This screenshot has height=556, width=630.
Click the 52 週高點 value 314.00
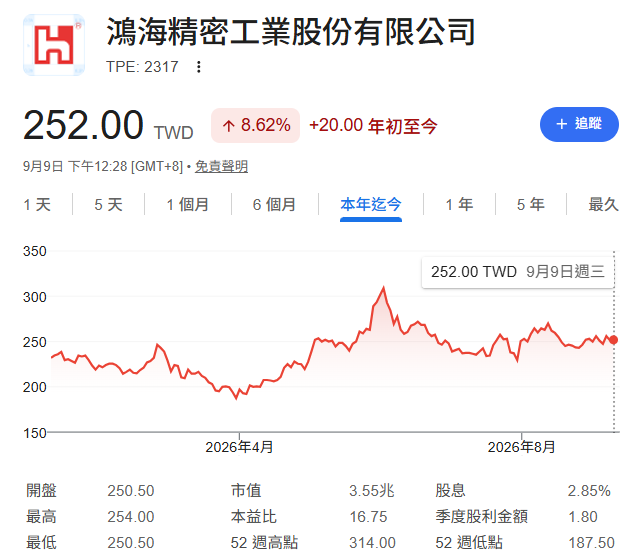[x=372, y=543]
